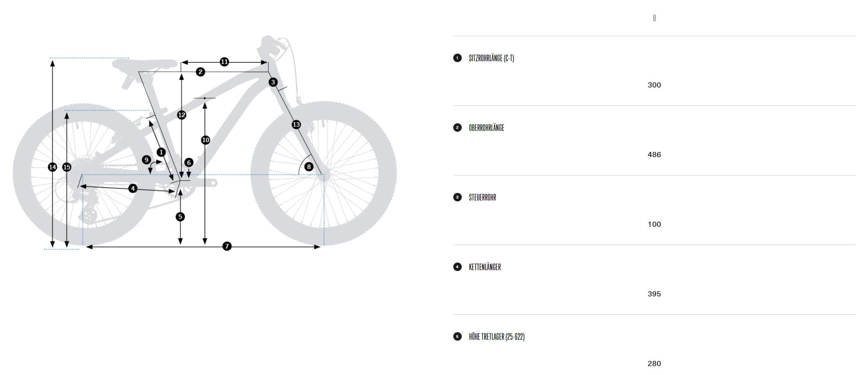
Task: Click marker 11 reach arrow
Action: coord(224,62)
